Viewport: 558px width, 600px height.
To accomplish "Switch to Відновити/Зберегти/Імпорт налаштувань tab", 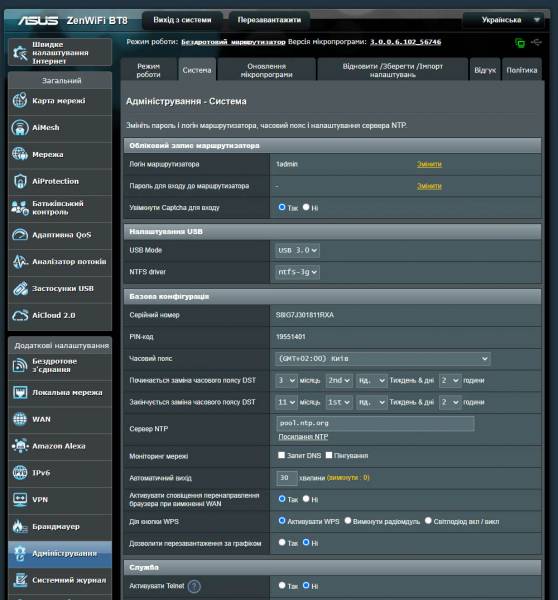I will click(393, 70).
